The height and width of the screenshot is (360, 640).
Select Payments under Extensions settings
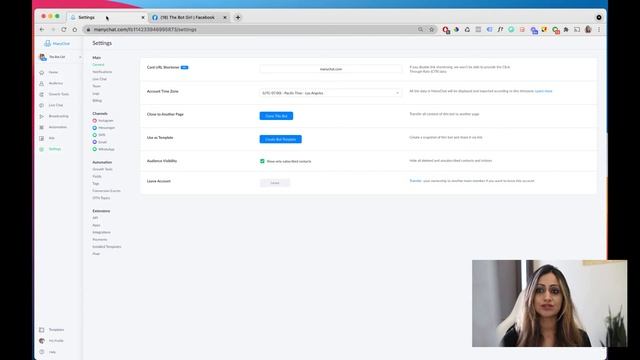[100, 240]
